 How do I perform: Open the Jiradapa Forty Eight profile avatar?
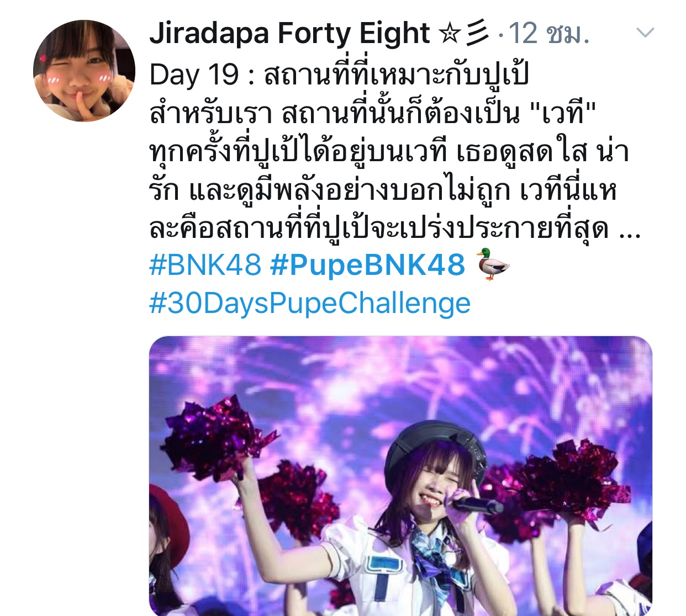coord(84,71)
